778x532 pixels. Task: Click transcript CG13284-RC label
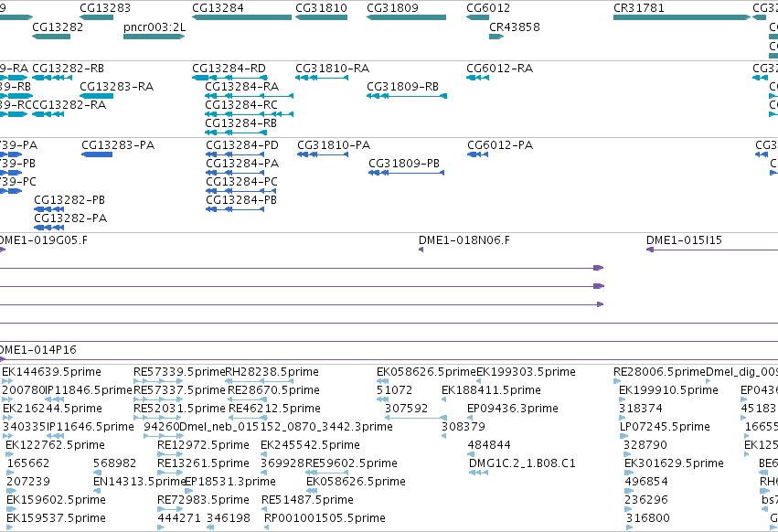click(241, 105)
